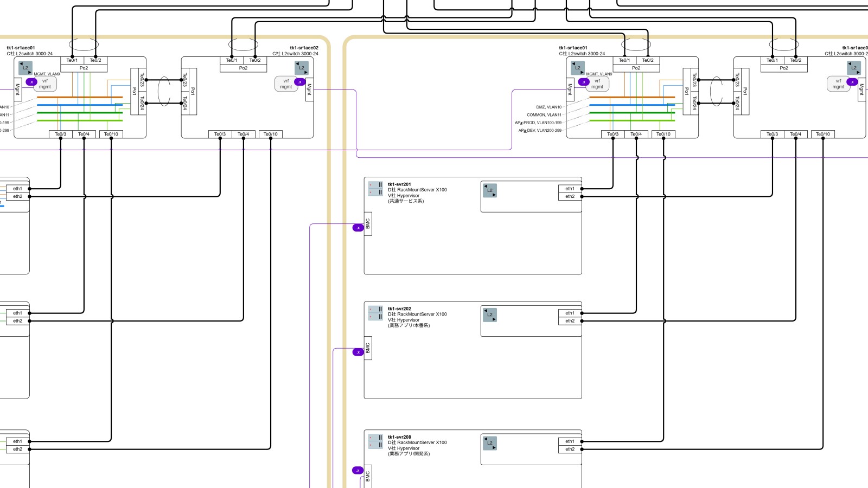Select the rack server icon beside tk1-svr201

(375, 189)
